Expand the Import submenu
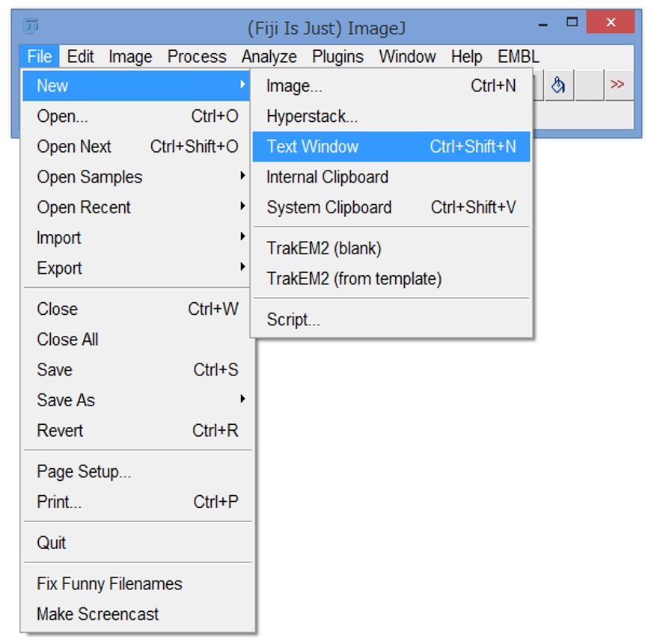The width and height of the screenshot is (660, 644). pyautogui.click(x=136, y=238)
